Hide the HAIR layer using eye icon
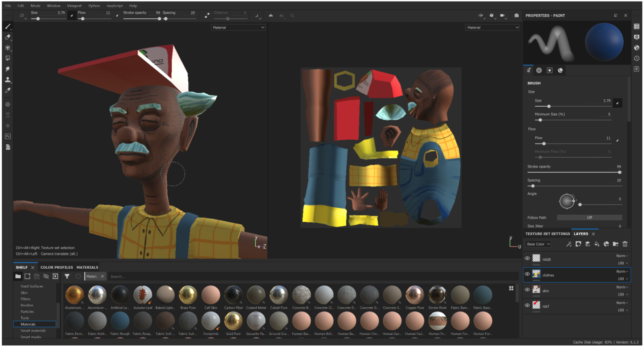The image size is (644, 347). click(x=527, y=259)
